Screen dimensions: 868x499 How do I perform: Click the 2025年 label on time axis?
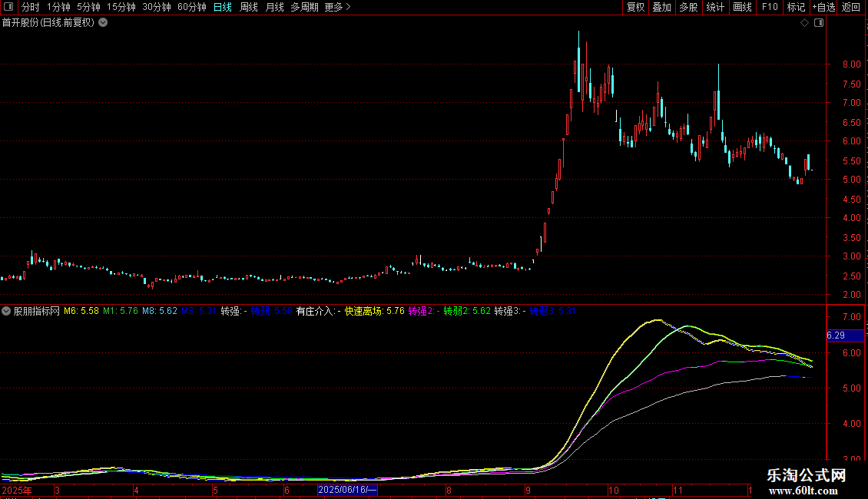(x=17, y=490)
